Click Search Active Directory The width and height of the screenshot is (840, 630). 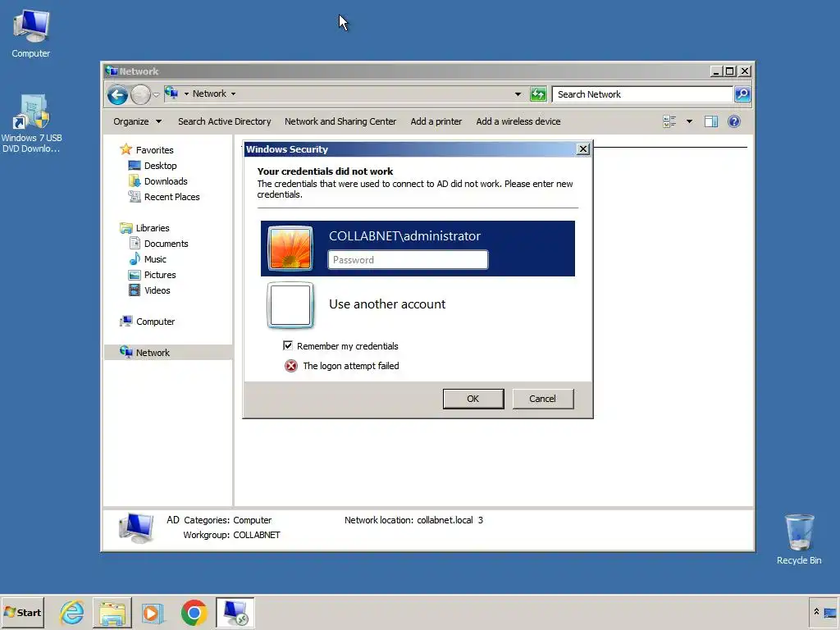click(x=225, y=121)
